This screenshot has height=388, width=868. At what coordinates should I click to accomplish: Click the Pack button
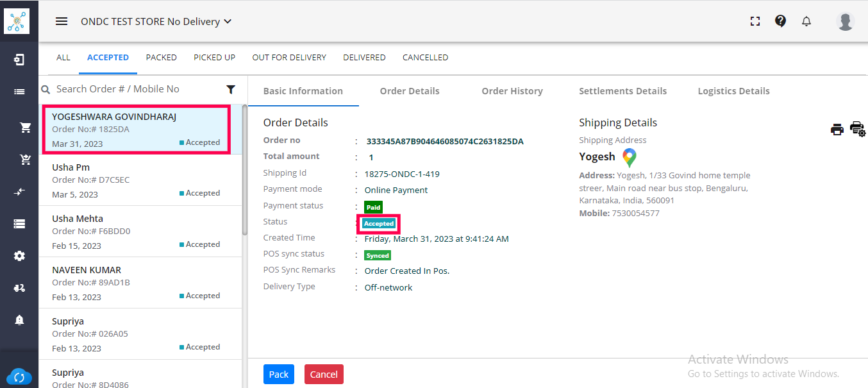(278, 375)
